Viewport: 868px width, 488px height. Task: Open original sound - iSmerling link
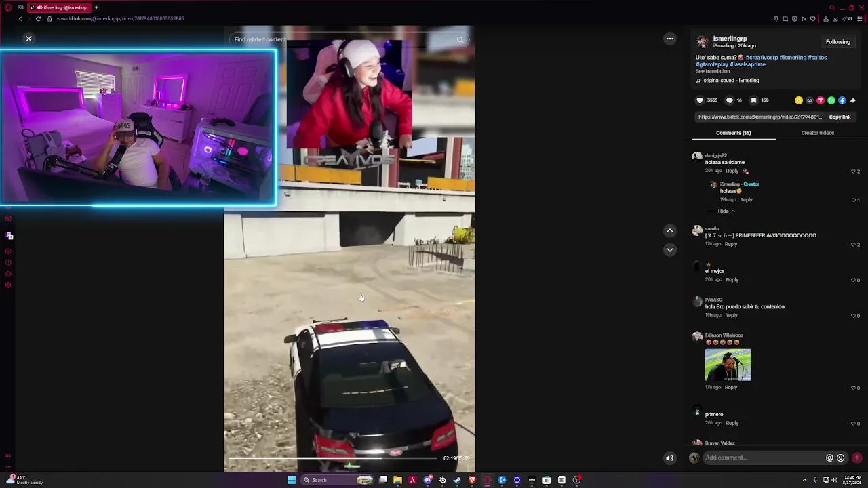click(x=731, y=81)
